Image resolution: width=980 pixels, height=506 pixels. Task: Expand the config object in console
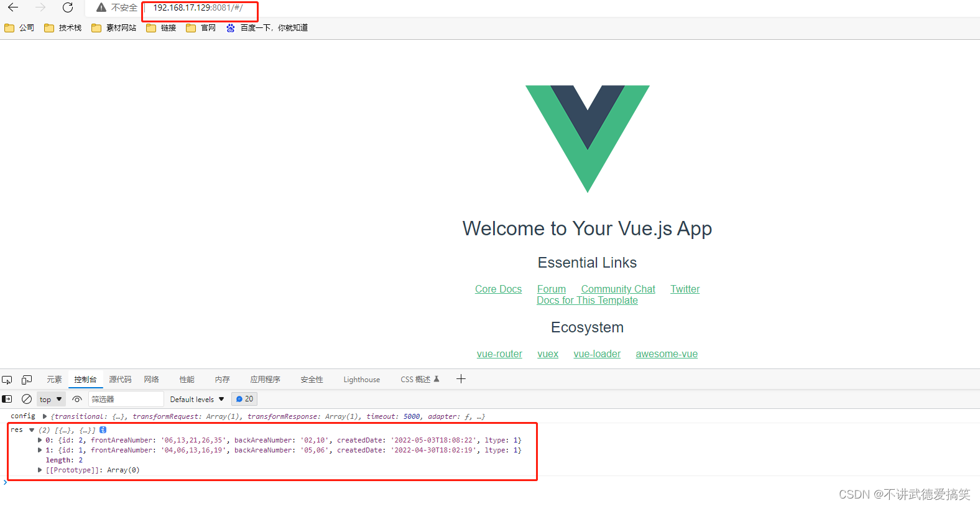coord(45,416)
